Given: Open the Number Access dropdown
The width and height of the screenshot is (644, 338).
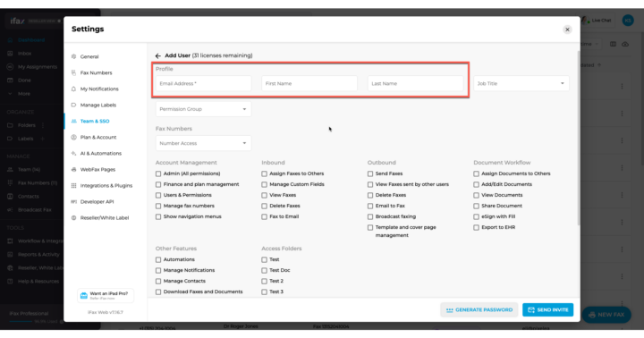Looking at the screenshot, I should 203,143.
